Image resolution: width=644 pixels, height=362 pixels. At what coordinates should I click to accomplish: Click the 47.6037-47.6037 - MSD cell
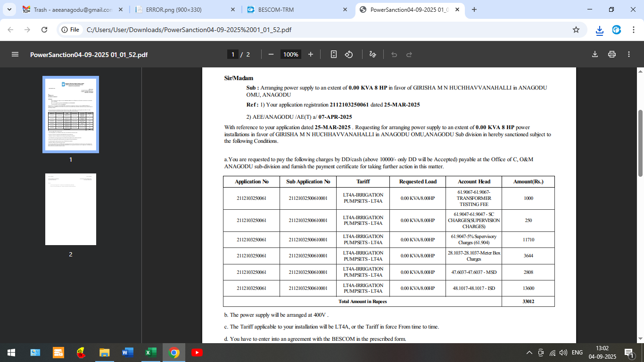(474, 272)
